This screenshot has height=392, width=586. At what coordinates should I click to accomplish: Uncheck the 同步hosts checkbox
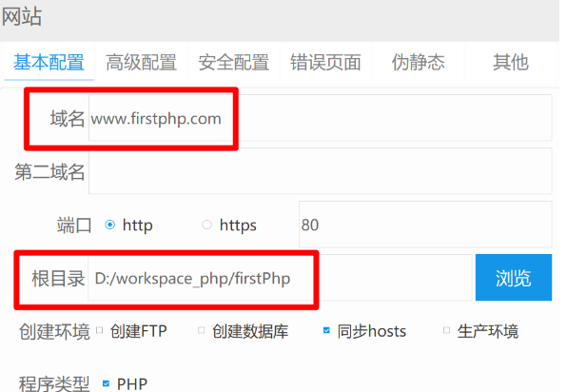pyautogui.click(x=326, y=331)
